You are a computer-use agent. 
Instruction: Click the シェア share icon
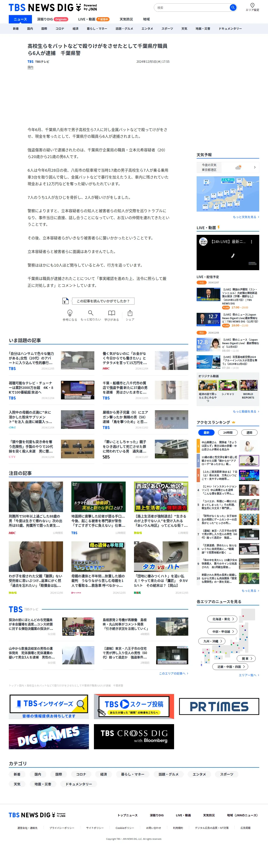point(130,313)
